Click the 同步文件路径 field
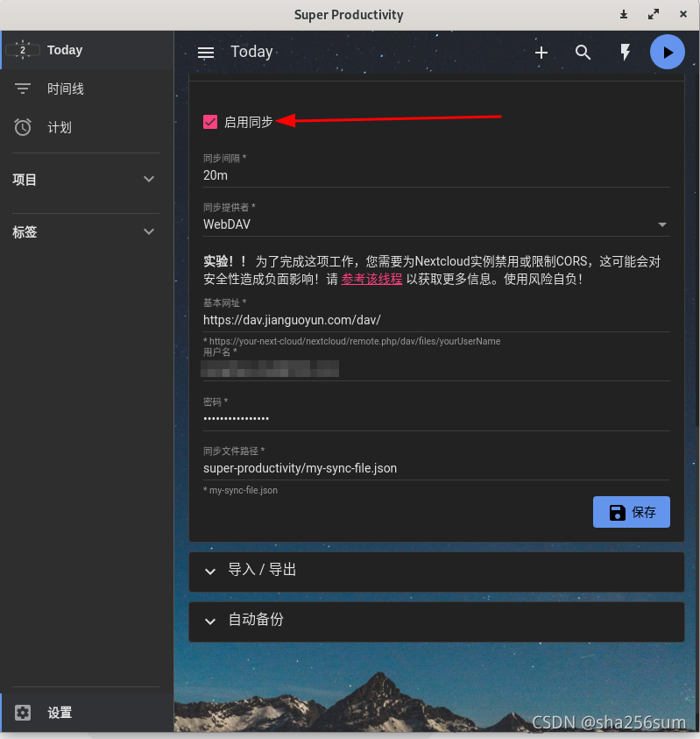Viewport: 700px width, 739px height. (436, 468)
